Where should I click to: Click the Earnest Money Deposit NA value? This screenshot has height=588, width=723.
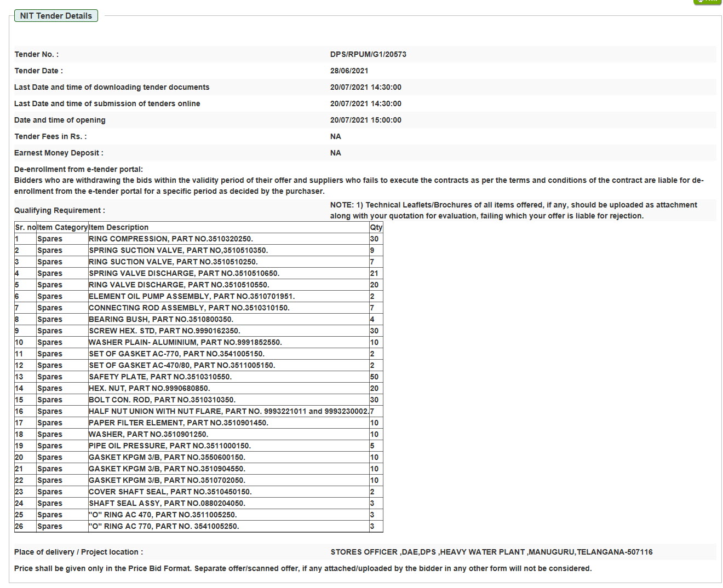(335, 153)
